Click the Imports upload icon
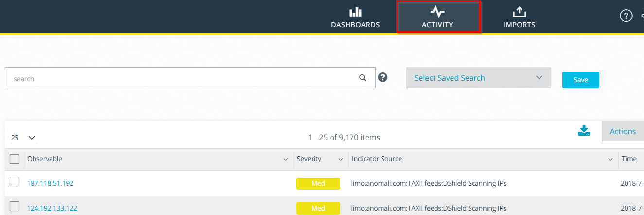Screen dimensions: 644x215 point(519,12)
